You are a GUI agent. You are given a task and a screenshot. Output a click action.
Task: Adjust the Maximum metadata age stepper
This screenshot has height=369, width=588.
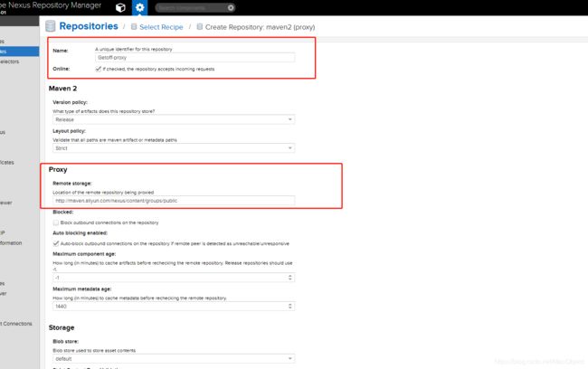pyautogui.click(x=289, y=307)
